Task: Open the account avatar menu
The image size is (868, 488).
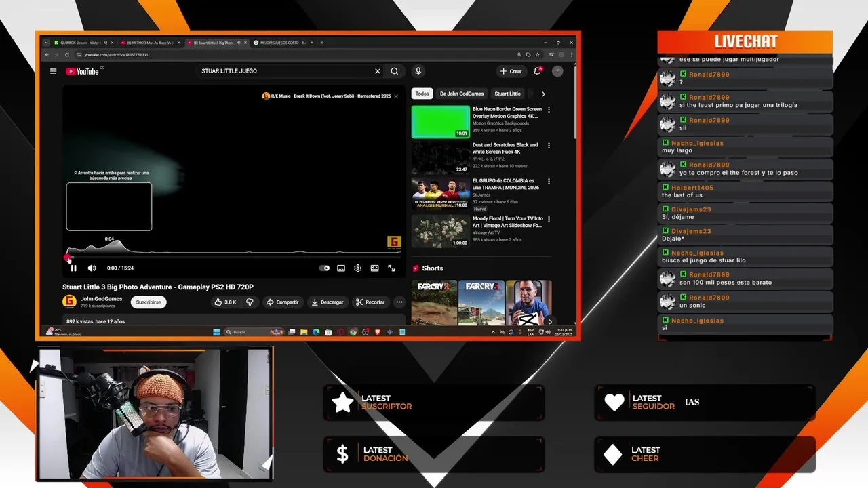Action: [x=557, y=71]
